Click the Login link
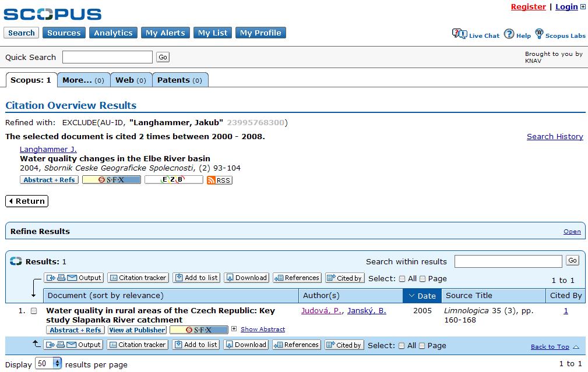Image resolution: width=588 pixels, height=372 pixels. click(566, 7)
